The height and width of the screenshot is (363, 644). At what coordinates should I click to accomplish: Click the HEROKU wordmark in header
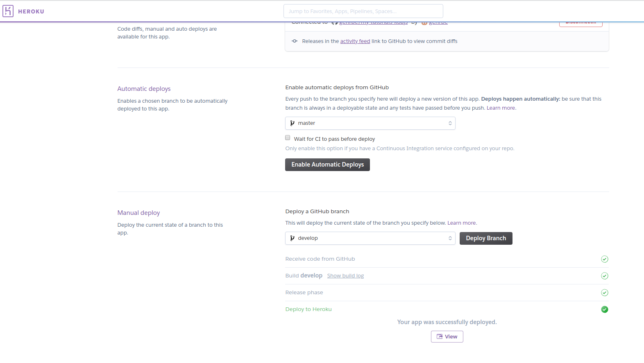coord(31,11)
